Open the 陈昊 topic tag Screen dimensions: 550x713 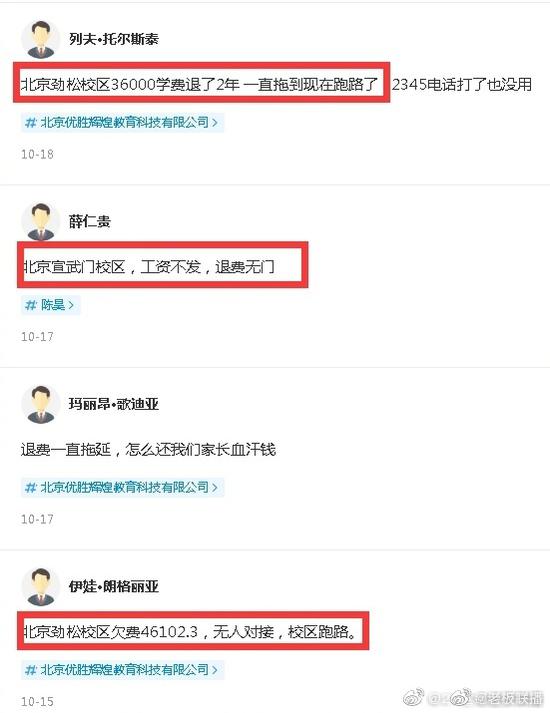click(50, 305)
